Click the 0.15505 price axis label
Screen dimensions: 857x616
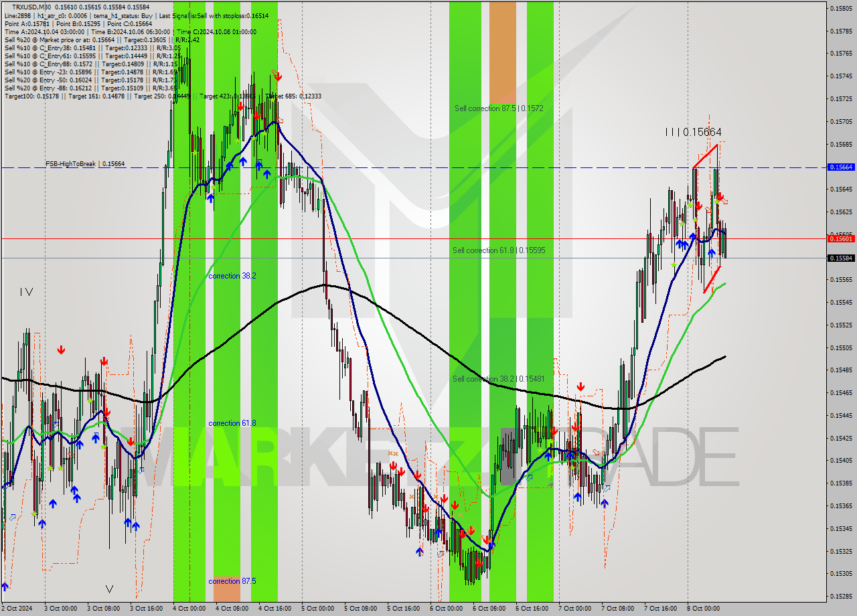(x=840, y=348)
